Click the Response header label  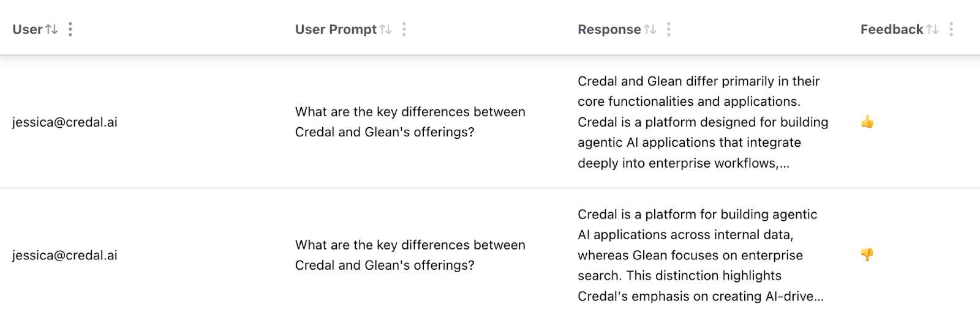tap(609, 29)
